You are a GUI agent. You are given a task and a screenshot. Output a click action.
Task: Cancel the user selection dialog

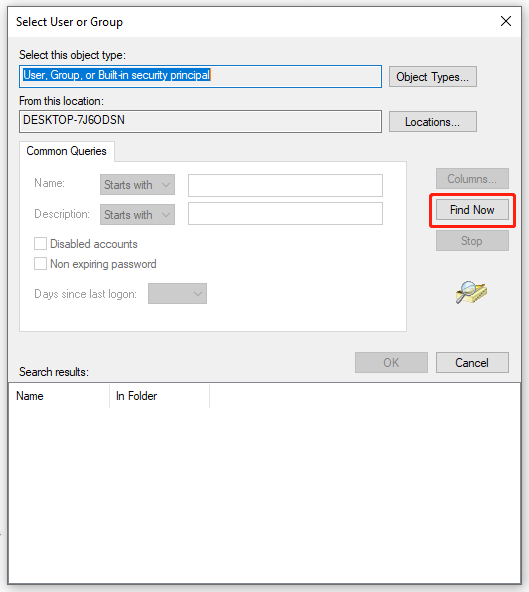point(472,362)
